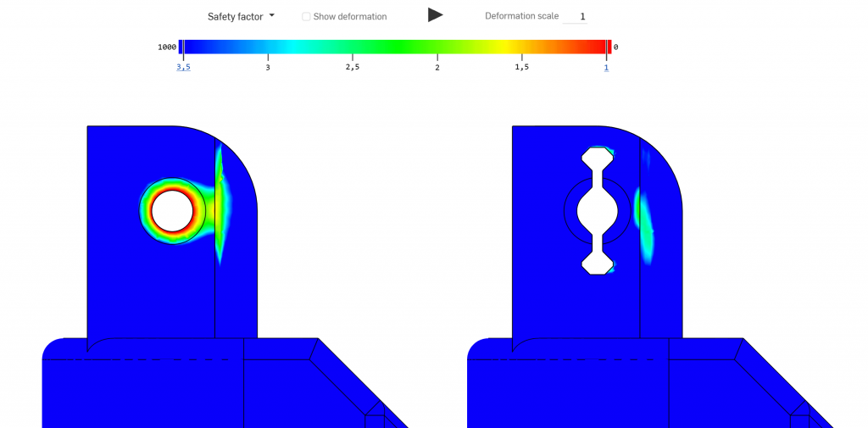Grab the left handle of the color legend
The height and width of the screenshot is (428, 868).
181,47
